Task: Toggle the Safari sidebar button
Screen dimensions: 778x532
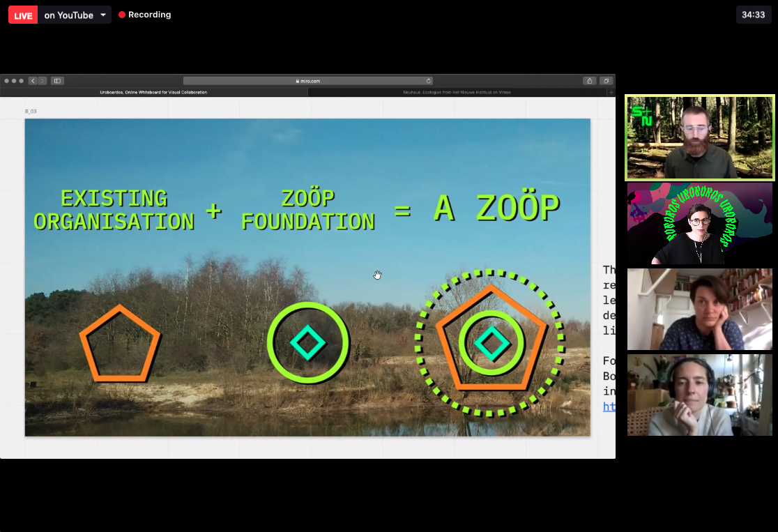Action: (57, 81)
